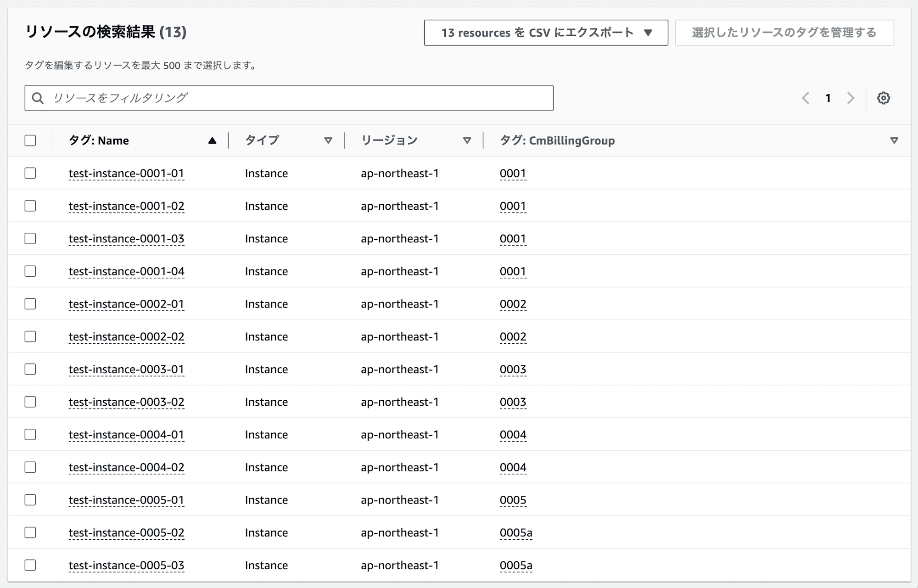Sort by リージョン column arrow
Viewport: 918px width, 588px height.
pyautogui.click(x=467, y=140)
